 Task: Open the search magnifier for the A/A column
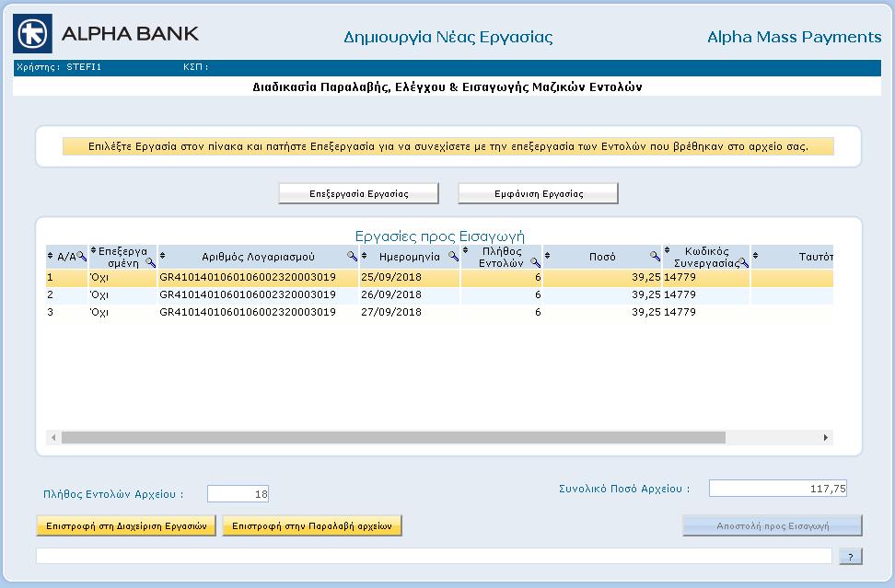pyautogui.click(x=82, y=257)
